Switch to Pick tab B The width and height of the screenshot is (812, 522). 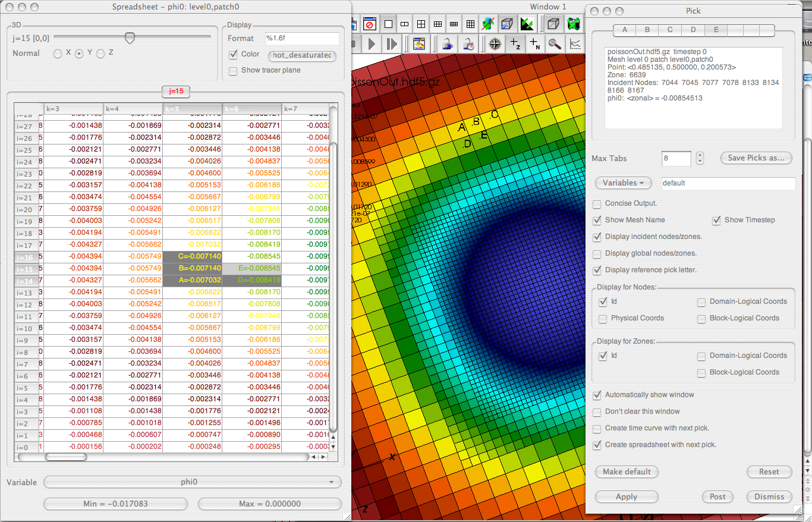point(647,30)
